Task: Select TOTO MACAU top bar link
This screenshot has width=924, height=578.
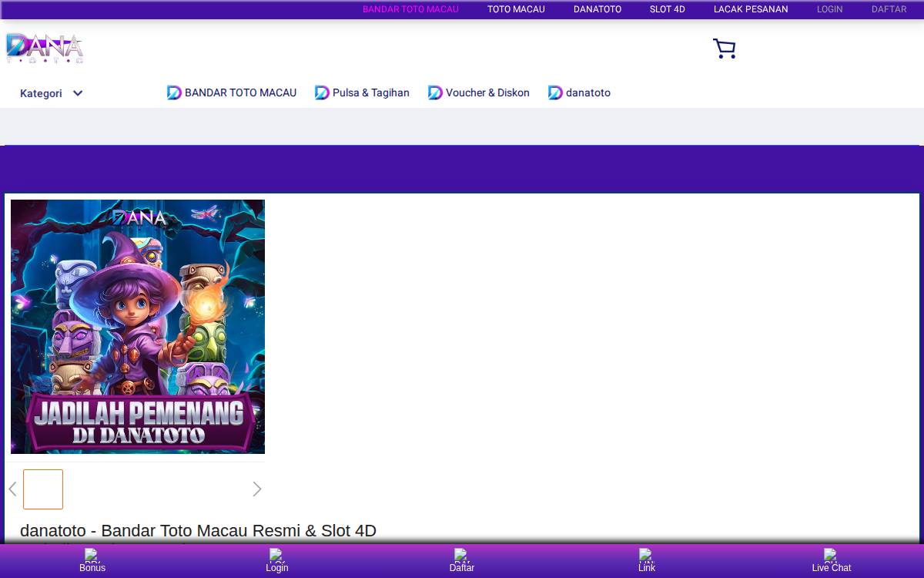Action: 516,9
